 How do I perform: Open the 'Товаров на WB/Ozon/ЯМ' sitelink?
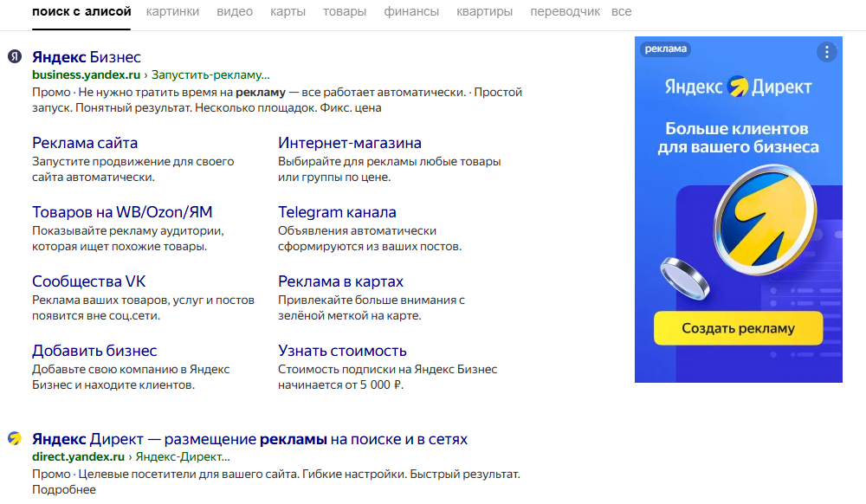(122, 212)
